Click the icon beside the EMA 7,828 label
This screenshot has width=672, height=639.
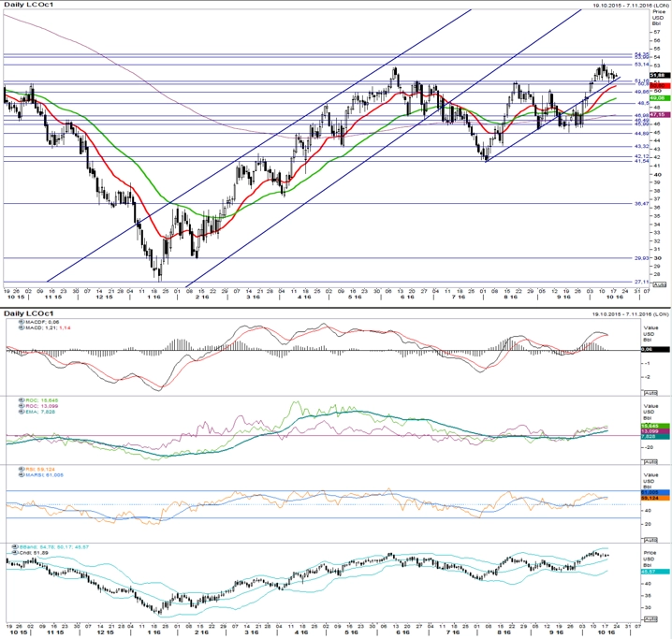pyautogui.click(x=22, y=412)
